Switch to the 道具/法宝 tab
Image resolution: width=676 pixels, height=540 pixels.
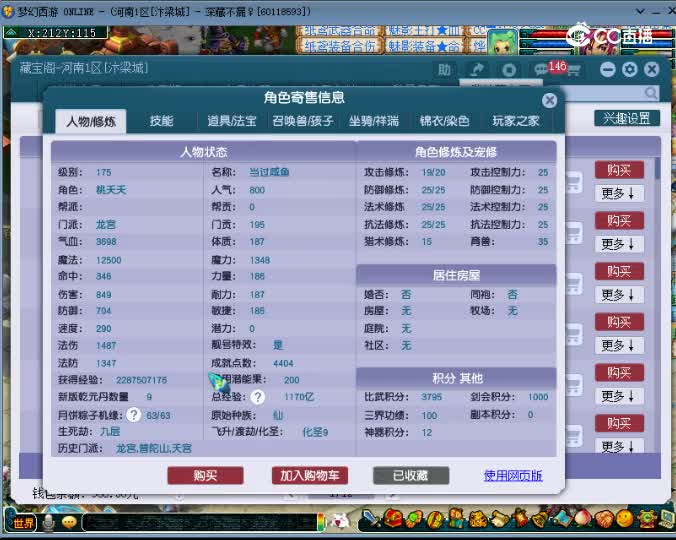point(232,121)
